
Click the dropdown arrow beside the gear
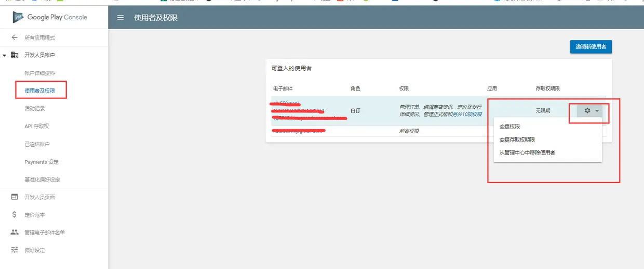597,111
